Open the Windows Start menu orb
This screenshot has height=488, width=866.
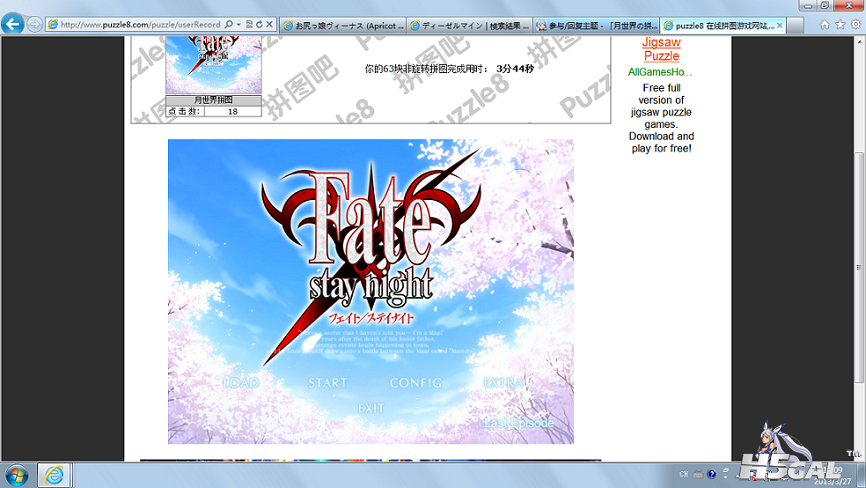[17, 473]
